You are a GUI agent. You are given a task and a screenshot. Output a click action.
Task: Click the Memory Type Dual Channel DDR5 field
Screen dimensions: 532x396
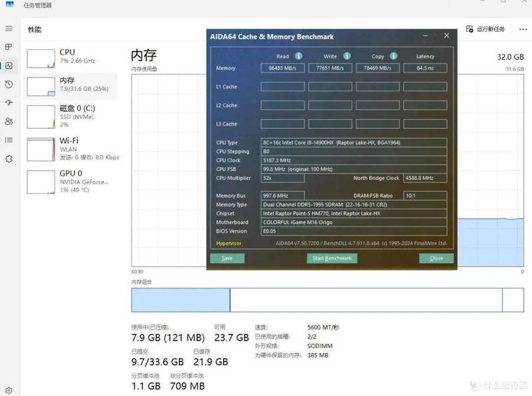tap(354, 205)
